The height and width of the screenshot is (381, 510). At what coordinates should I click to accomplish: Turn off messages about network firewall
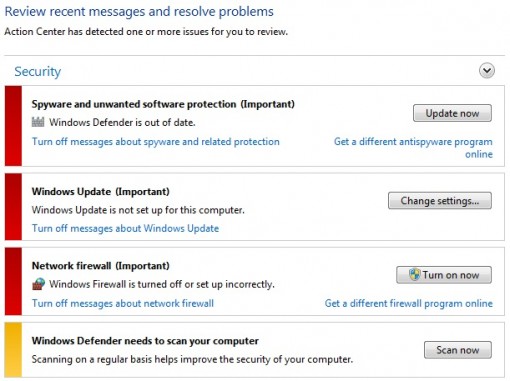click(x=123, y=303)
